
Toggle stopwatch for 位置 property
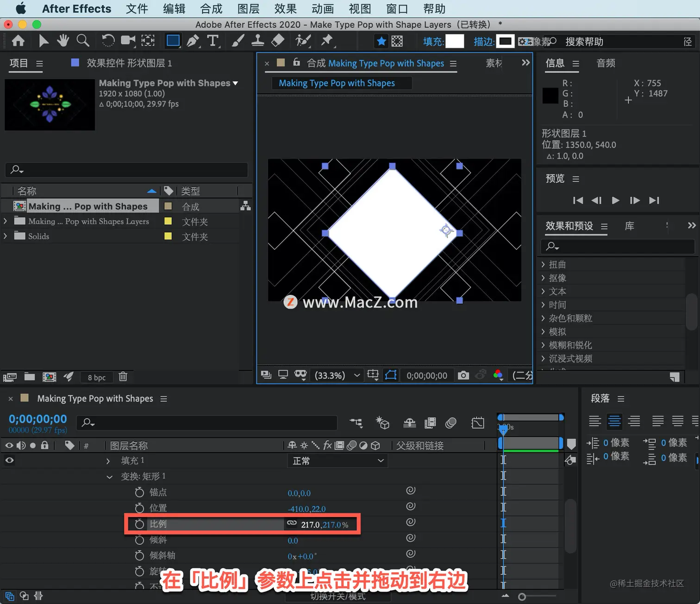[x=139, y=508]
